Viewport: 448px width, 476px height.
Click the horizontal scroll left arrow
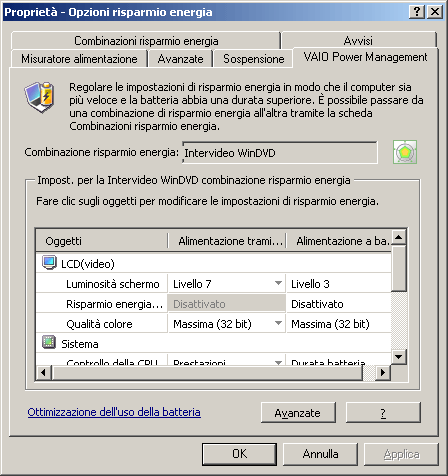[44, 372]
